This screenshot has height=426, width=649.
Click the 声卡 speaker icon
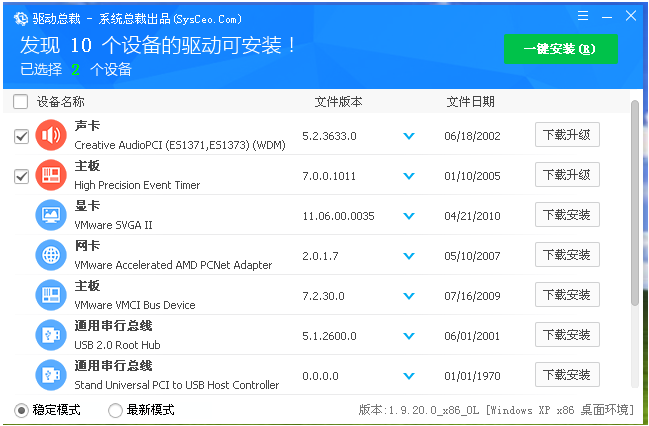[x=51, y=135]
